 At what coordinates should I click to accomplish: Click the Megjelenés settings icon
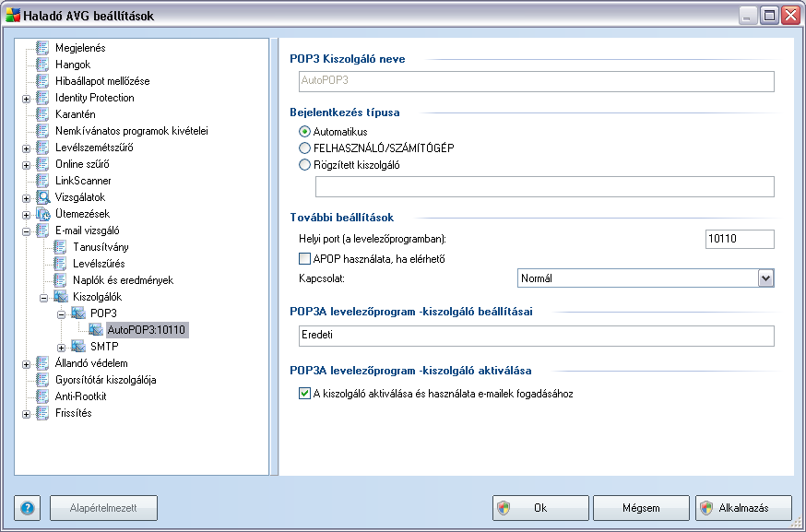click(42, 48)
